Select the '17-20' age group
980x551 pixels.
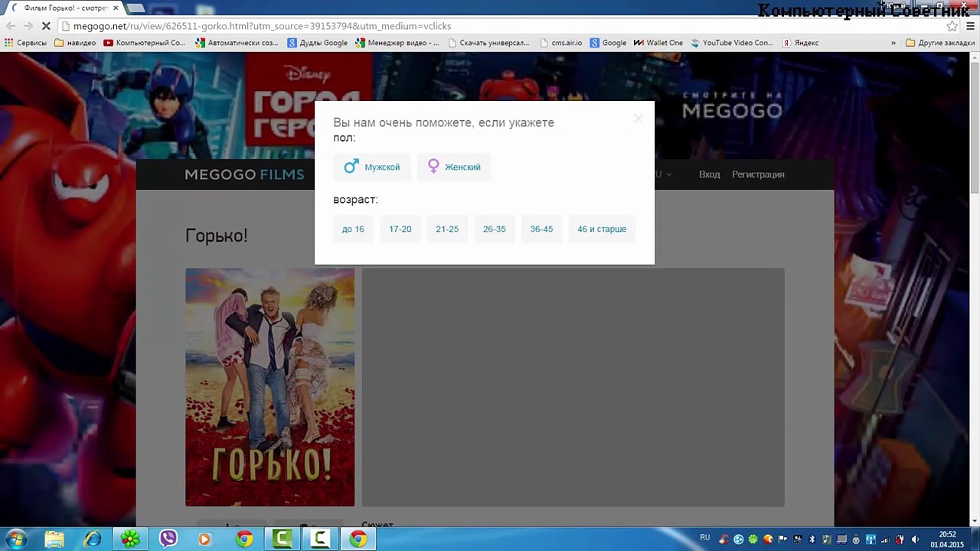[400, 229]
